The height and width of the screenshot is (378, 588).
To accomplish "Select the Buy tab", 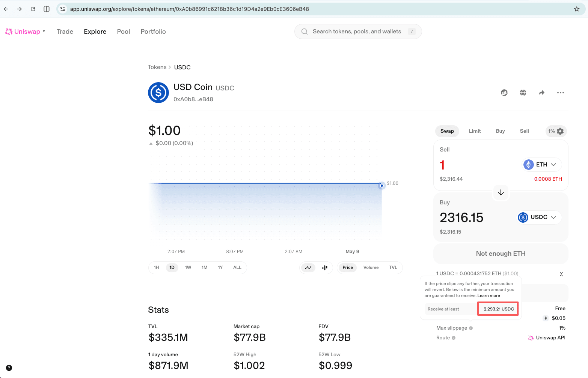I will [501, 131].
